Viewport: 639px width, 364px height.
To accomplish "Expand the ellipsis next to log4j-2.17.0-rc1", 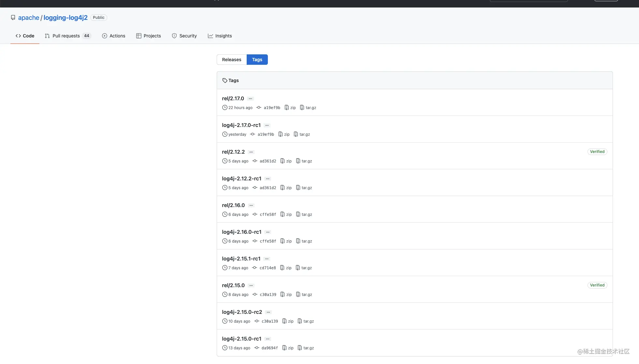I will [x=267, y=125].
